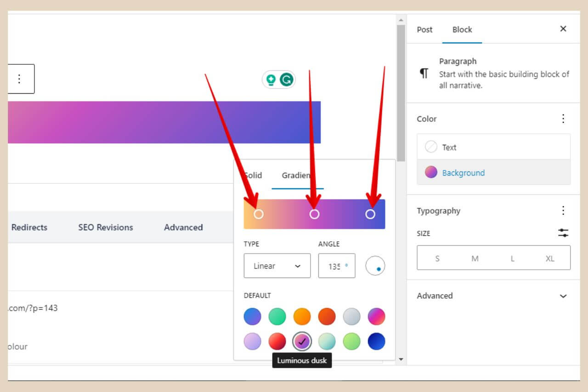Open the block options three-dot menu
The height and width of the screenshot is (392, 588).
19,79
